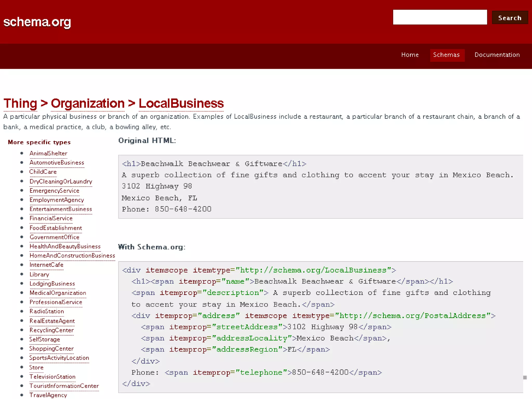Click the small gray square marker

pos(525,377)
